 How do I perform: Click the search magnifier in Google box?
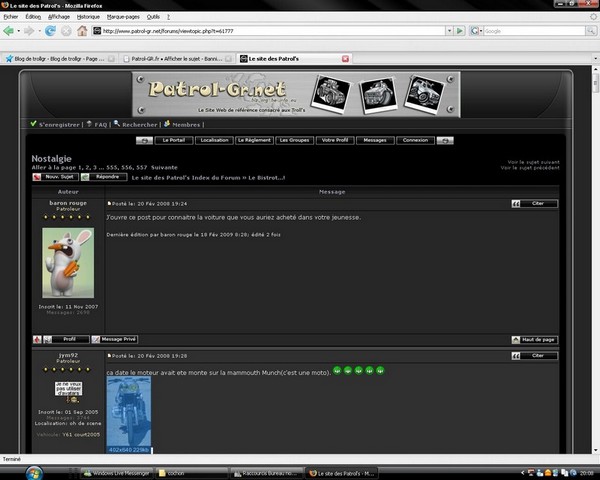pyautogui.click(x=591, y=31)
